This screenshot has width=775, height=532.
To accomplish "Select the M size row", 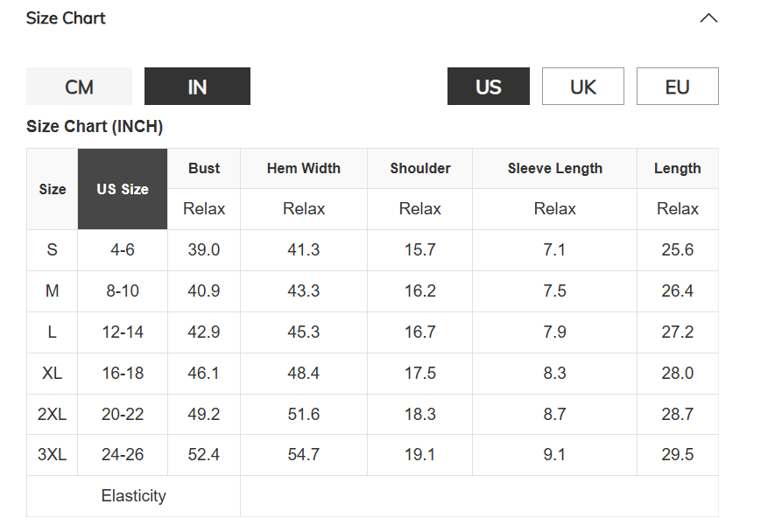I will (x=53, y=290).
